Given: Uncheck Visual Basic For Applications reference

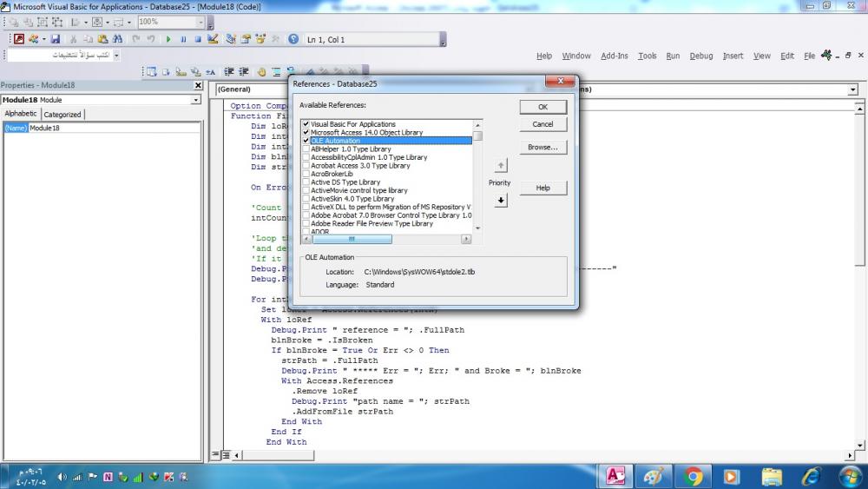Looking at the screenshot, I should click(x=306, y=124).
